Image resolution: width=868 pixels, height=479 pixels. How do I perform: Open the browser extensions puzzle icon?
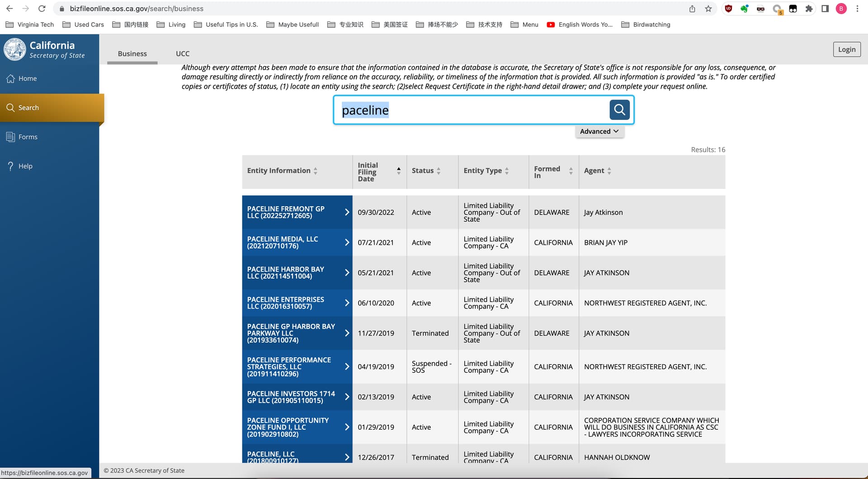click(x=809, y=9)
